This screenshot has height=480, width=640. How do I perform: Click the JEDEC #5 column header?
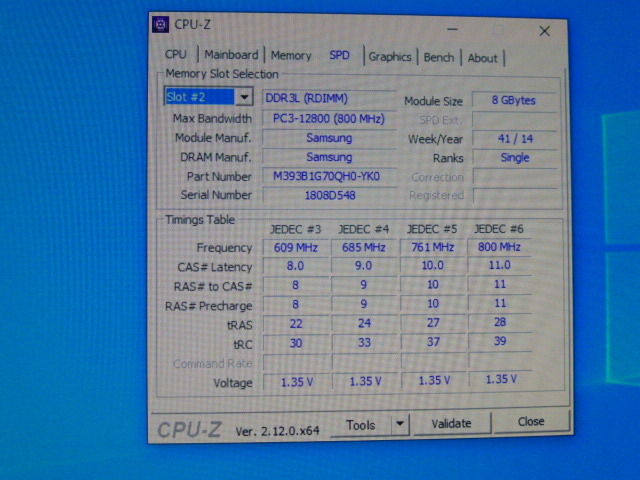pos(432,229)
